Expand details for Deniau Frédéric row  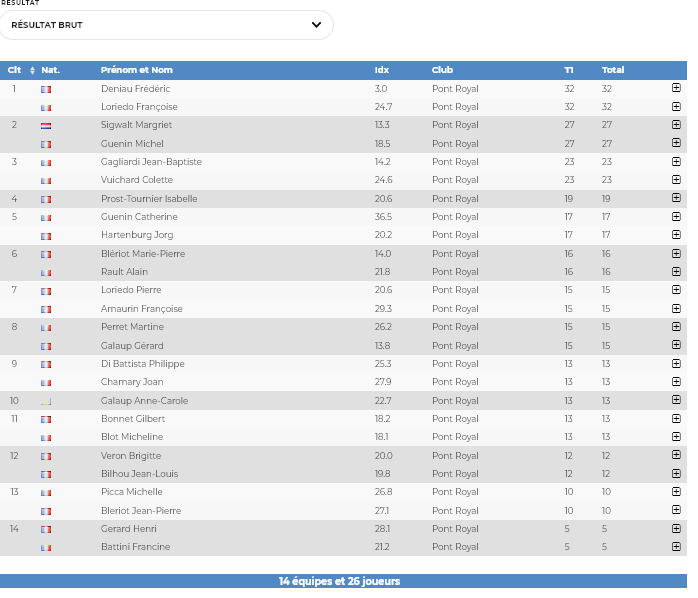[676, 88]
